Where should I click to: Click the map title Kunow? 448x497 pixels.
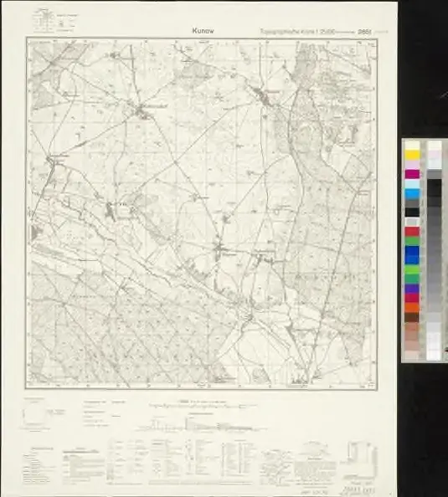tap(203, 31)
